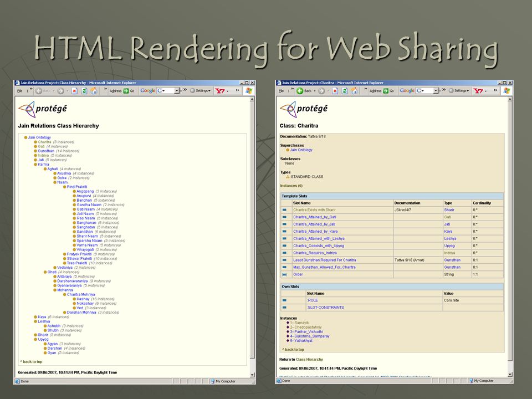Click Refresh icon in Class Hierarchy window

84,91
